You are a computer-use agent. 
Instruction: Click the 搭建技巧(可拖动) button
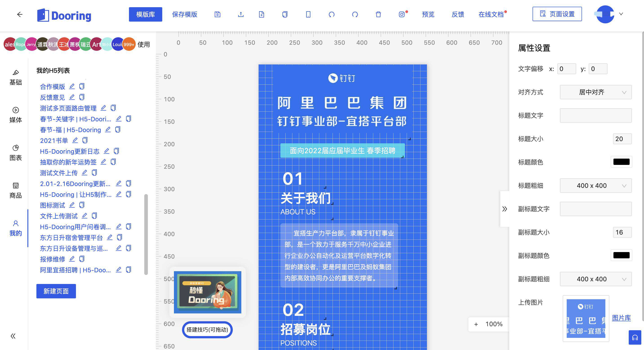coord(207,330)
